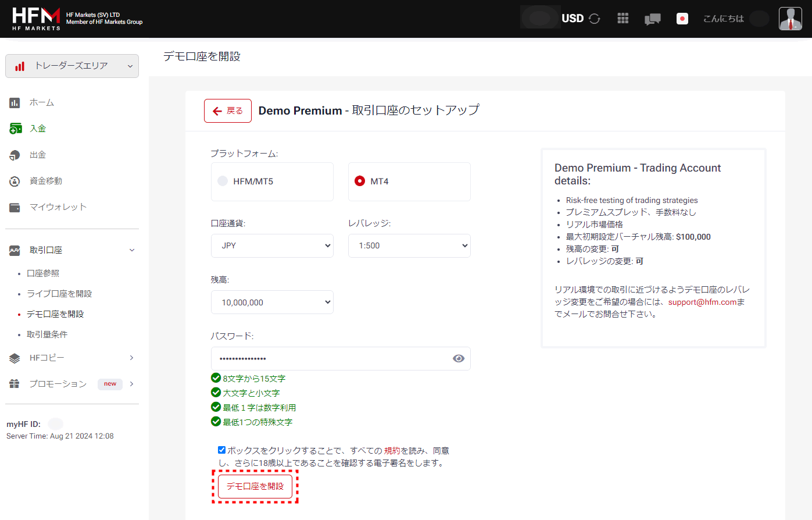The image size is (812, 520).
Task: Click Server Time: Aug 21 2024 12:08
Action: [60, 436]
